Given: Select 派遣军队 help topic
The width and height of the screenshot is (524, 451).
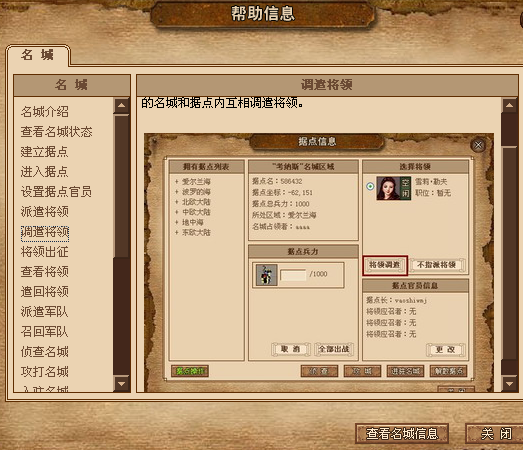Looking at the screenshot, I should (x=45, y=312).
